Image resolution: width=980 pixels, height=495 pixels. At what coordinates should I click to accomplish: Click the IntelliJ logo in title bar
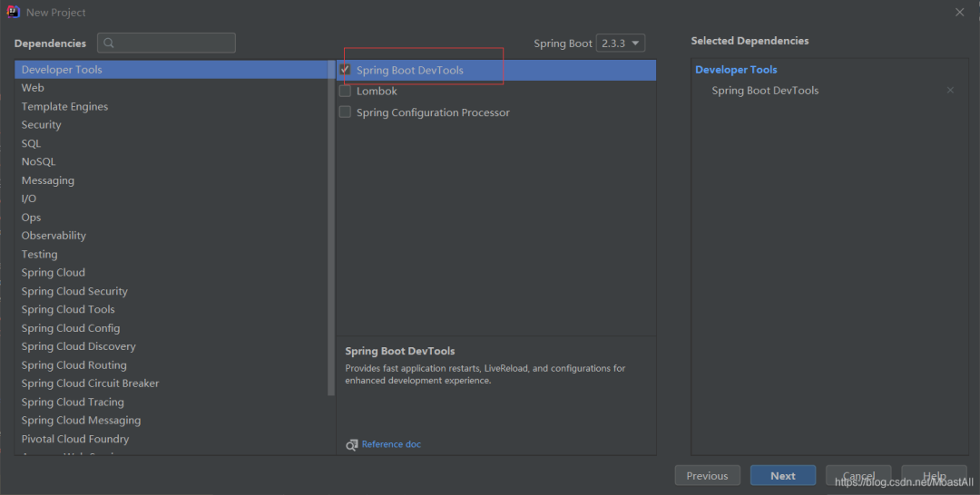pos(13,12)
